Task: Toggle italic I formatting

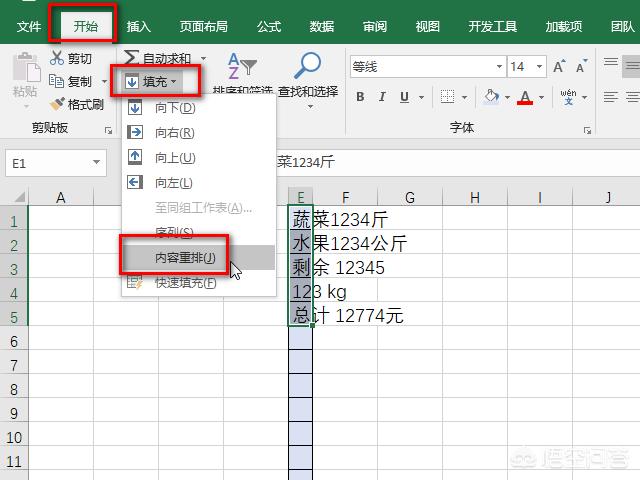Action: [382, 97]
